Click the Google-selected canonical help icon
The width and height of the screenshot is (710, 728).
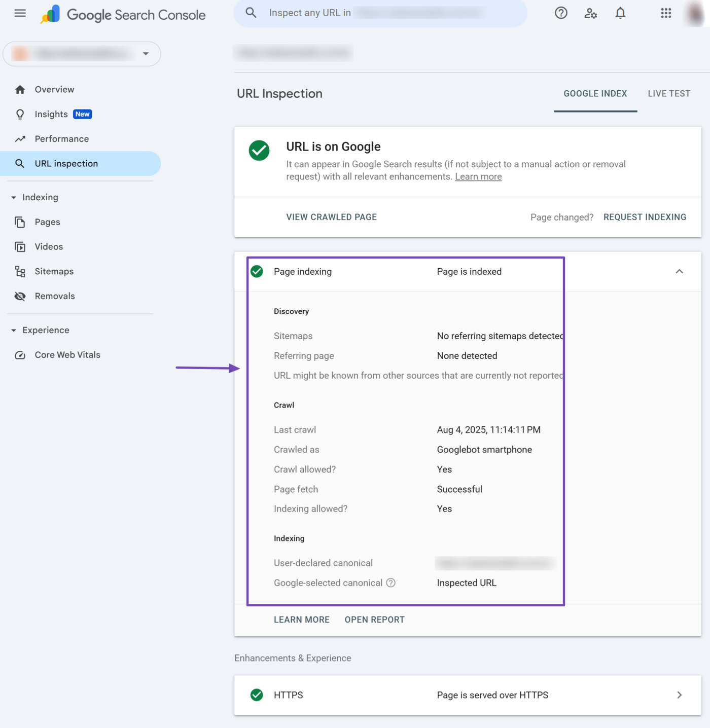(x=390, y=583)
